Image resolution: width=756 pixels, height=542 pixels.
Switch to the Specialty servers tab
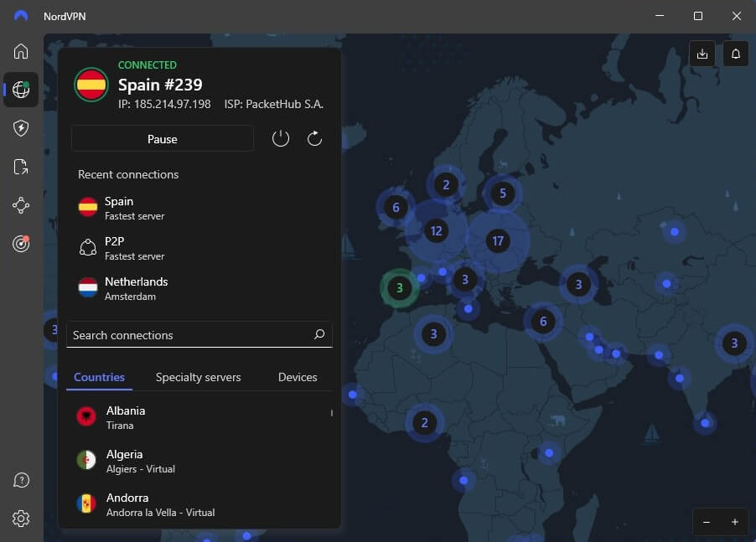point(199,377)
